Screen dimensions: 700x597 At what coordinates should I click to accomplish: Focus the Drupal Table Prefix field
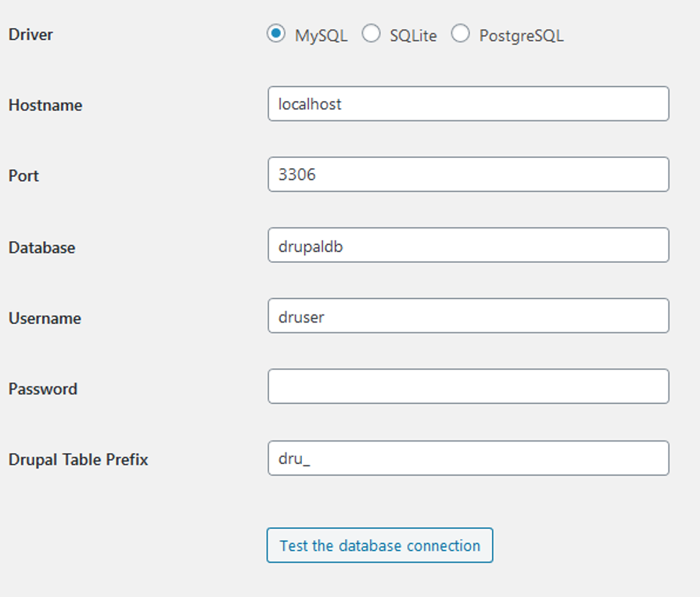click(x=468, y=459)
